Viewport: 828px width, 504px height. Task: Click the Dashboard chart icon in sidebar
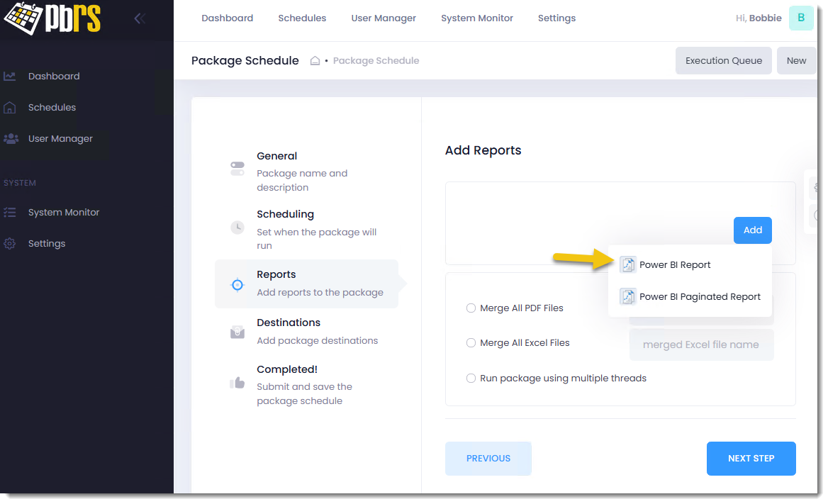tap(10, 77)
